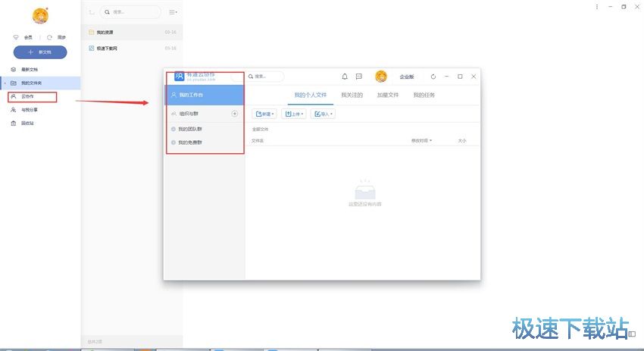Image resolution: width=644 pixels, height=351 pixels.
Task: Select 我的工作台 workspace item
Action: pos(205,95)
